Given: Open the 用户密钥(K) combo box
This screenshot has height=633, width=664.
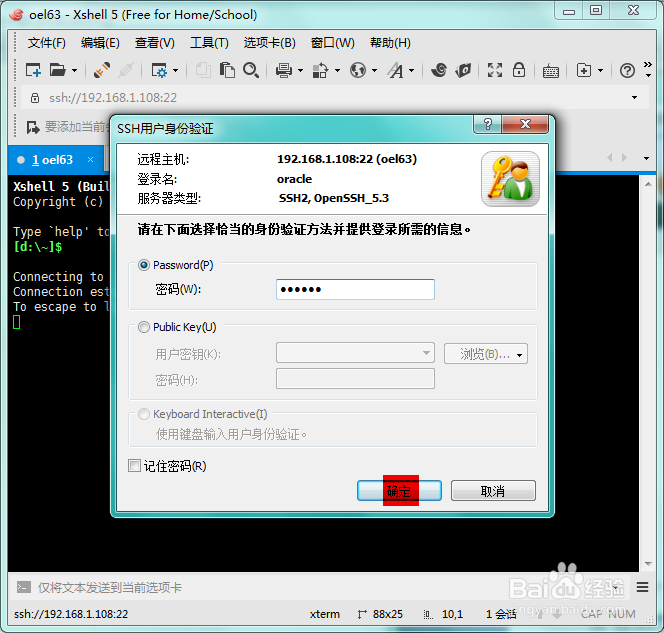Looking at the screenshot, I should [355, 353].
